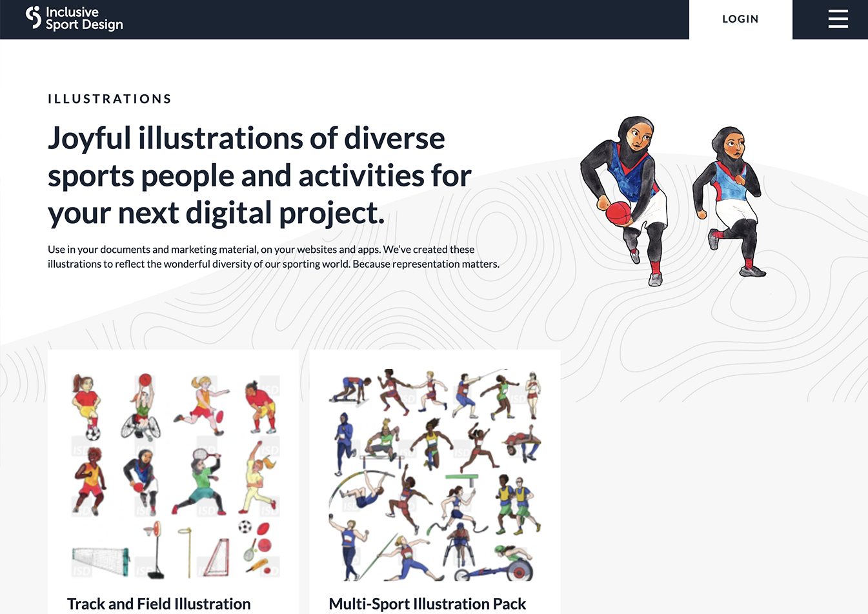Screen dimensions: 868x614
Task: Open the hamburger navigation menu
Action: click(838, 19)
